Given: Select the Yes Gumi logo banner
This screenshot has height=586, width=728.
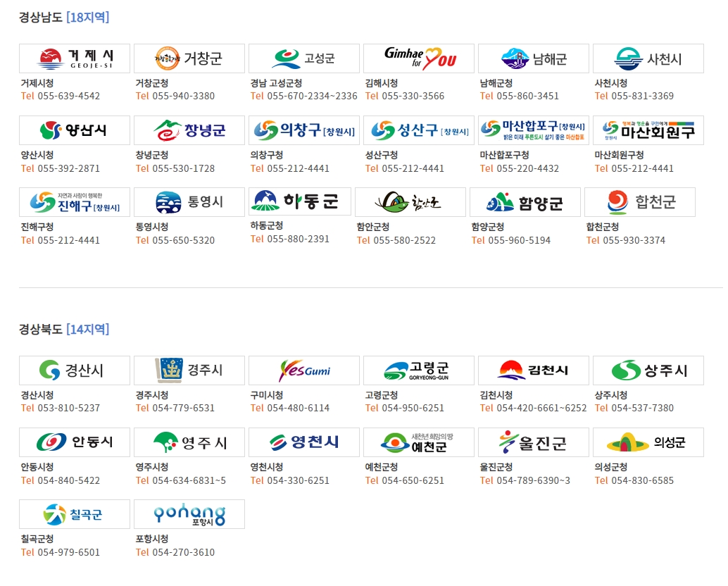Looking at the screenshot, I should coord(304,370).
